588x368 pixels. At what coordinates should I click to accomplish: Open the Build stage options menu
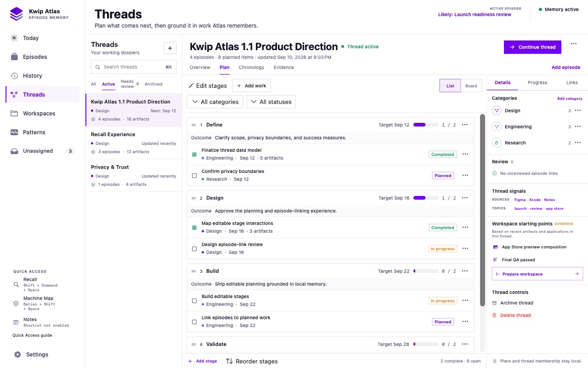point(465,271)
